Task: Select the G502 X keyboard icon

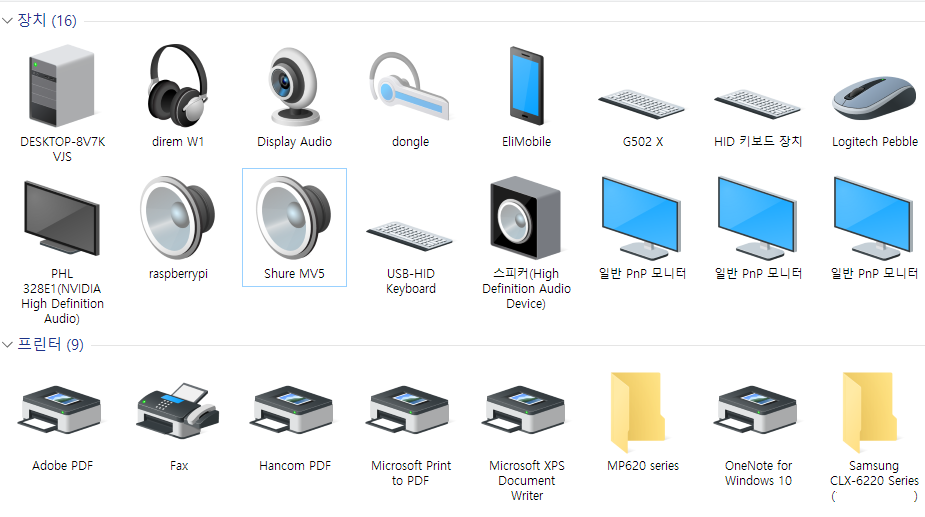Action: (x=642, y=104)
